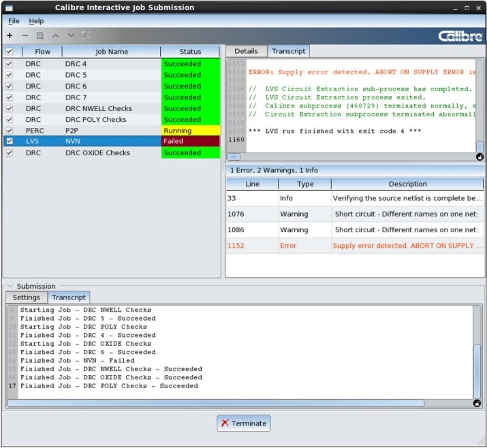Select the DRC NWELL Checks job row
487x448 pixels.
coord(112,108)
